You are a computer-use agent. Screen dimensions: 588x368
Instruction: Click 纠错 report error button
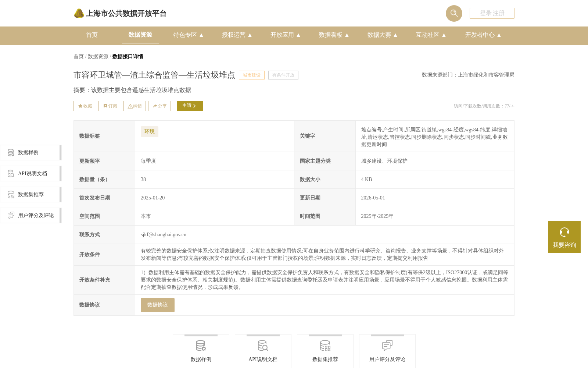click(x=135, y=106)
